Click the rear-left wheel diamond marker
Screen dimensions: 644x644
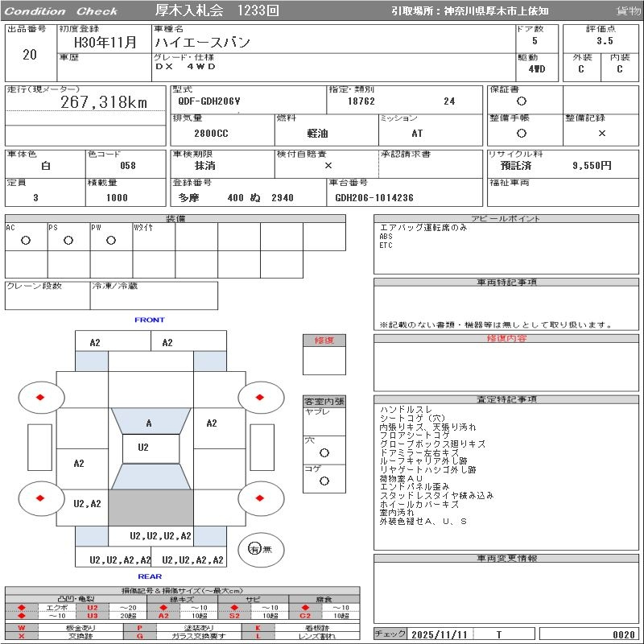(x=40, y=498)
